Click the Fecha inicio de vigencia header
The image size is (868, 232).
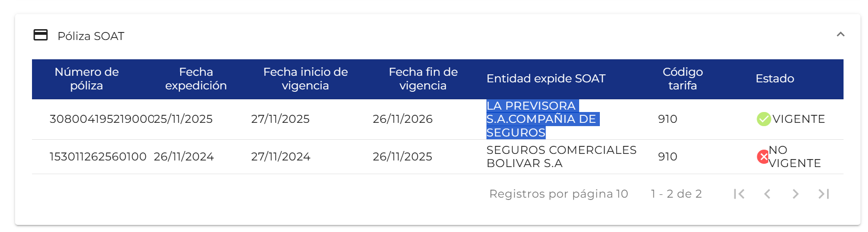305,79
